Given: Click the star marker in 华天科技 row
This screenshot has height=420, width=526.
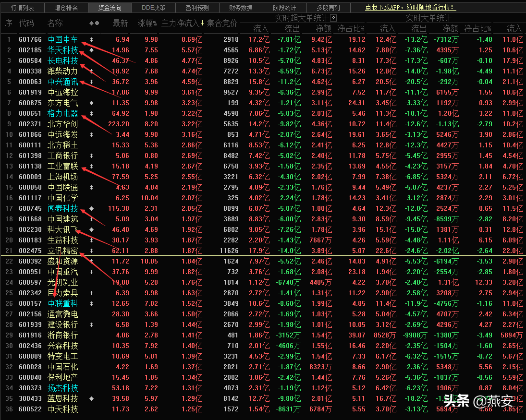Looking at the screenshot, I should [92, 50].
